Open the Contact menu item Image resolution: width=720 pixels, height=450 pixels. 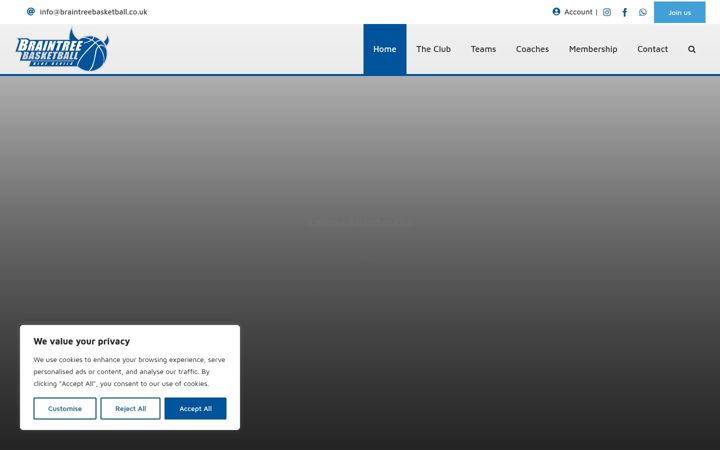point(652,49)
